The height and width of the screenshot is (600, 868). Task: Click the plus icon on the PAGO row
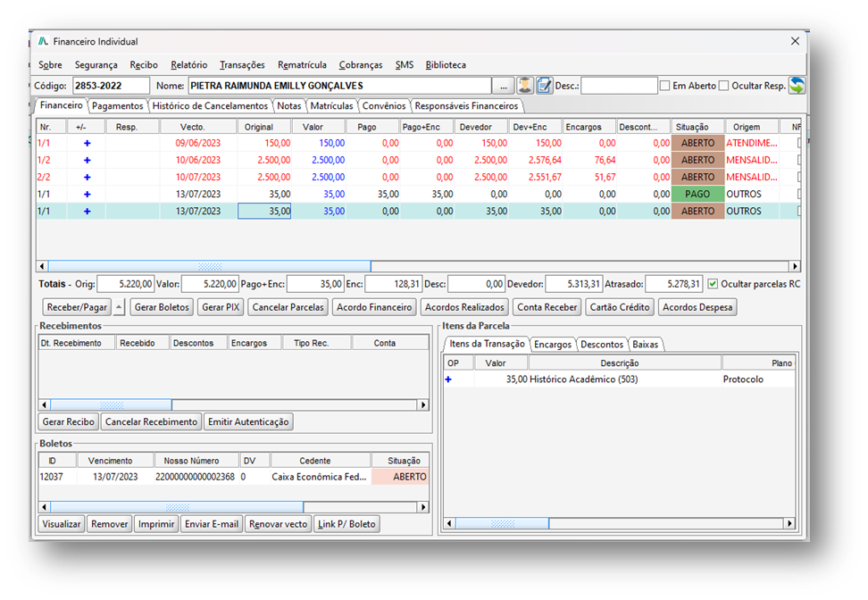[x=87, y=195]
